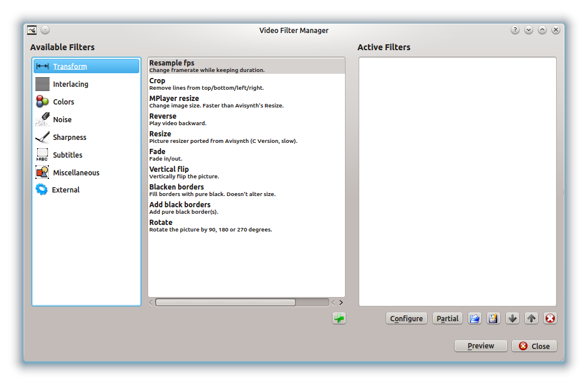Screen dimensions: 588x385
Task: Select the Subtitles category icon
Action: (42, 155)
